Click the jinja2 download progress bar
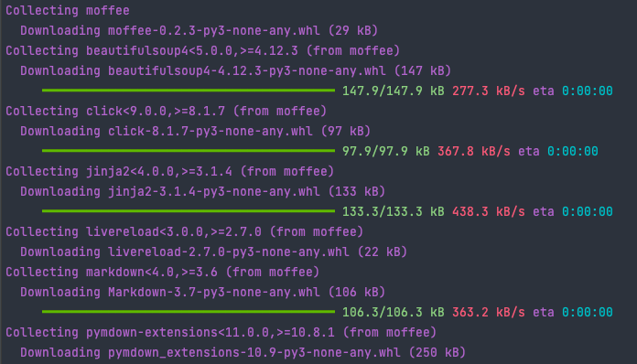Viewport: 637px width, 364px height. [189, 211]
